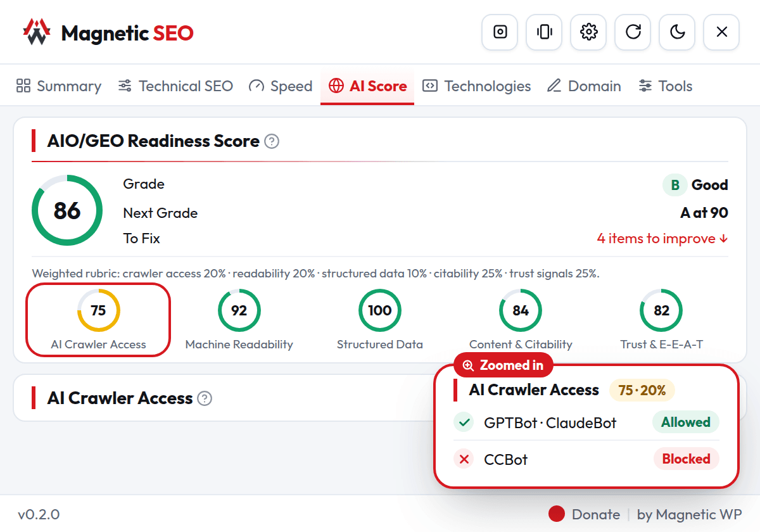The width and height of the screenshot is (760, 532).
Task: Click the Allowed status badge
Action: pyautogui.click(x=686, y=422)
